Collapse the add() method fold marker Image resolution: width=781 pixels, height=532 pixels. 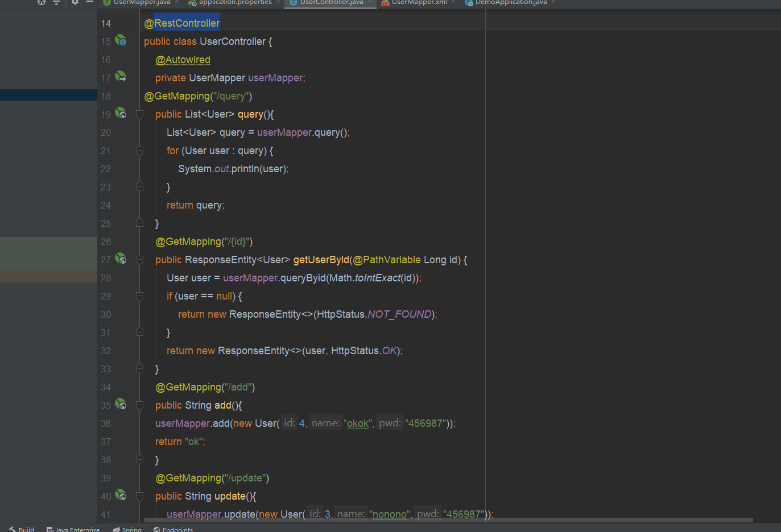click(139, 405)
